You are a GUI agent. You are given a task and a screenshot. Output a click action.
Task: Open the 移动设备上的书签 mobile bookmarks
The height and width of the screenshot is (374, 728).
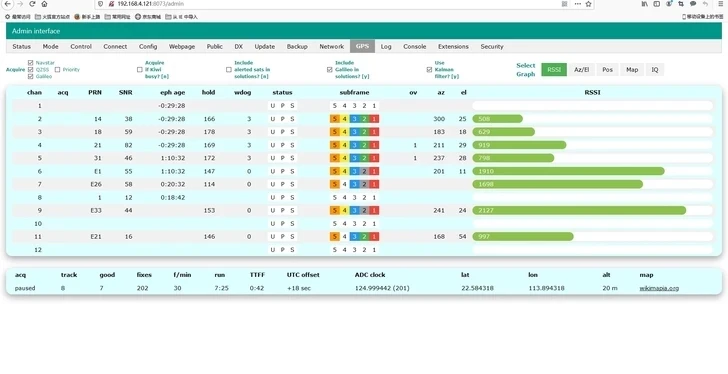(x=702, y=17)
